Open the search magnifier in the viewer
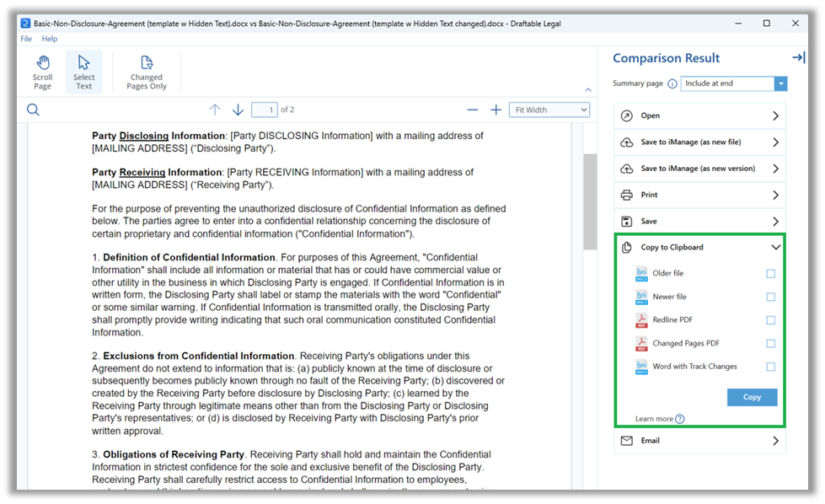Viewport: 825px width, 504px height. point(33,110)
